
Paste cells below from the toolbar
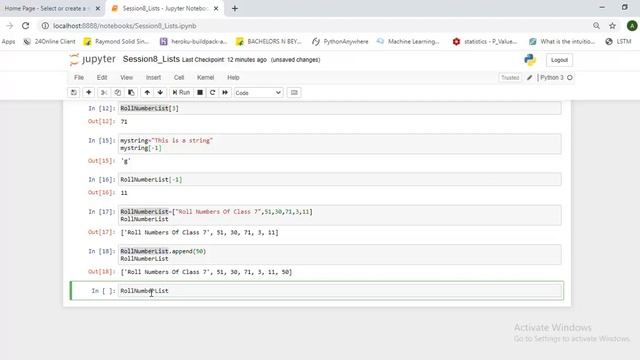click(x=131, y=93)
